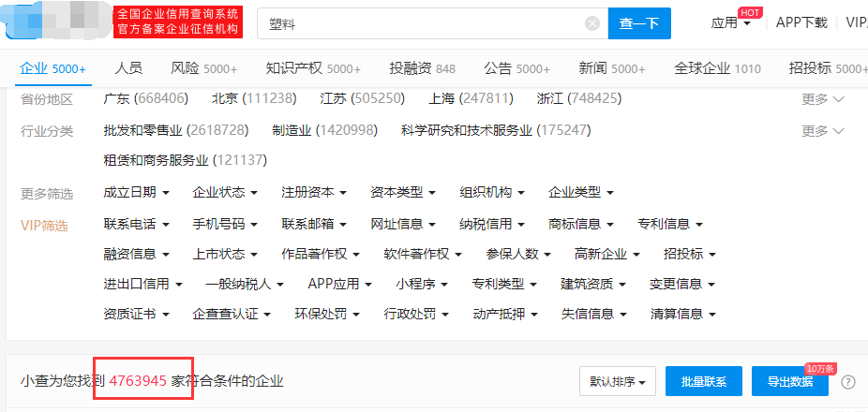
Task: Filter by 广东 province
Action: tap(145, 99)
